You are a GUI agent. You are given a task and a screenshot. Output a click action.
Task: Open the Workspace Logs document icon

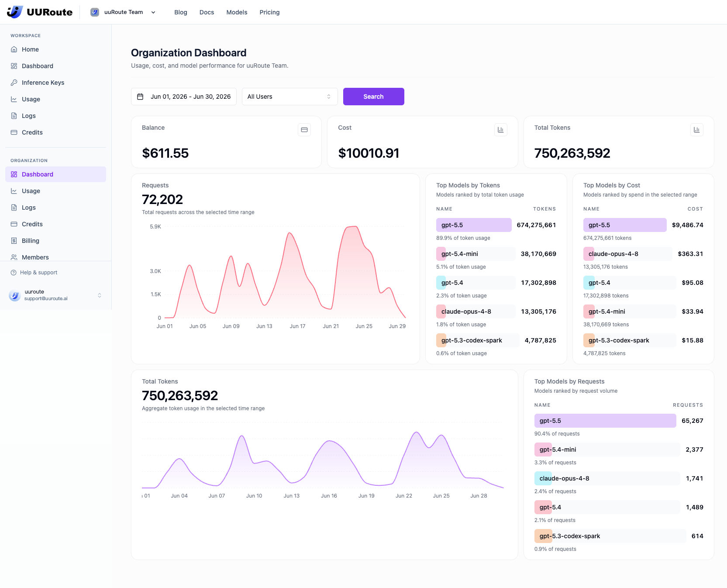(14, 116)
